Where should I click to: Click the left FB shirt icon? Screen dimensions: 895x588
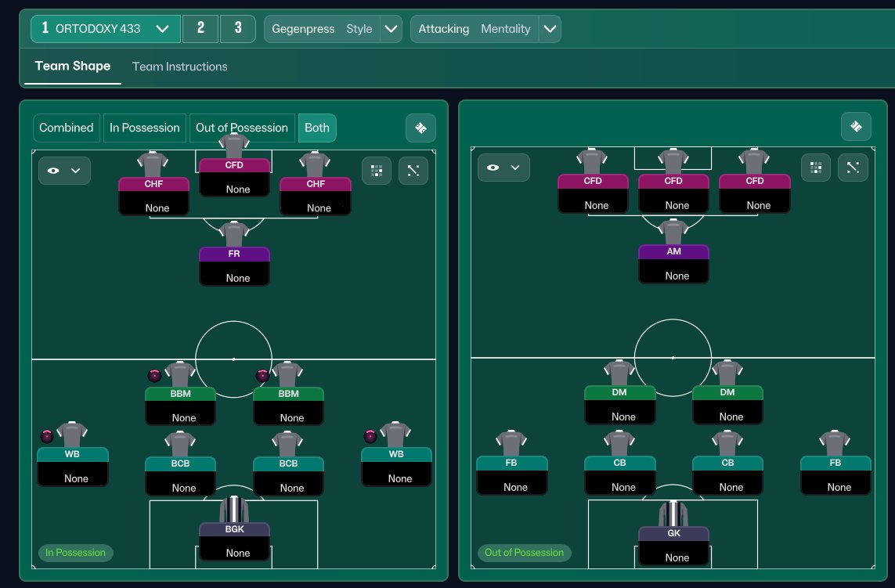(511, 443)
